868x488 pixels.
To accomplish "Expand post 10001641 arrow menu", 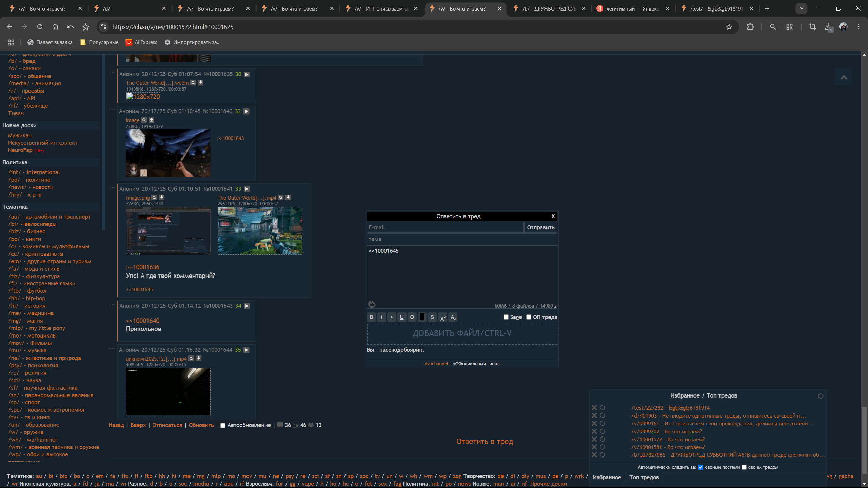I will pos(247,189).
